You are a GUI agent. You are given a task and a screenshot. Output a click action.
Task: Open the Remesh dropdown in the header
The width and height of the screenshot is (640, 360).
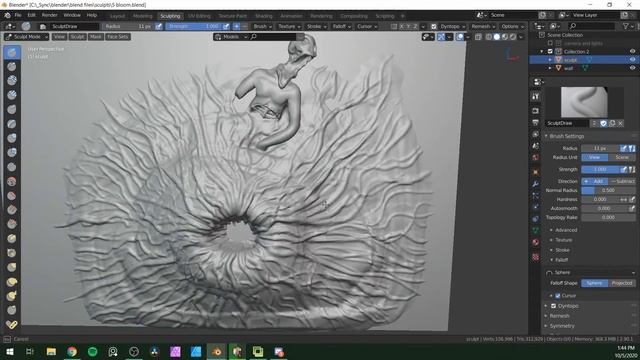point(483,26)
